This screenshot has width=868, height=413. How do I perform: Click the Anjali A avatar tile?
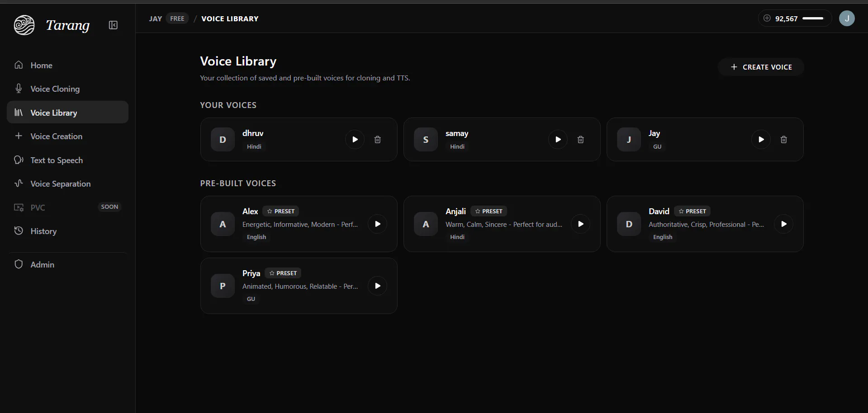(x=426, y=224)
